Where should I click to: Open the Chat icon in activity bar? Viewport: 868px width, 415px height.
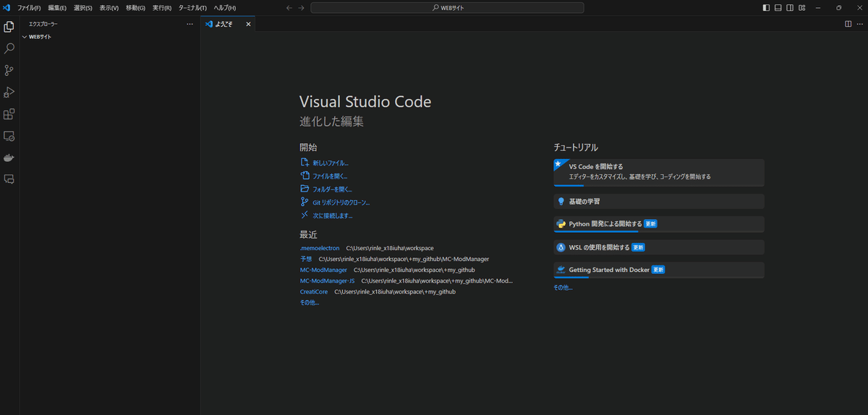coord(9,179)
